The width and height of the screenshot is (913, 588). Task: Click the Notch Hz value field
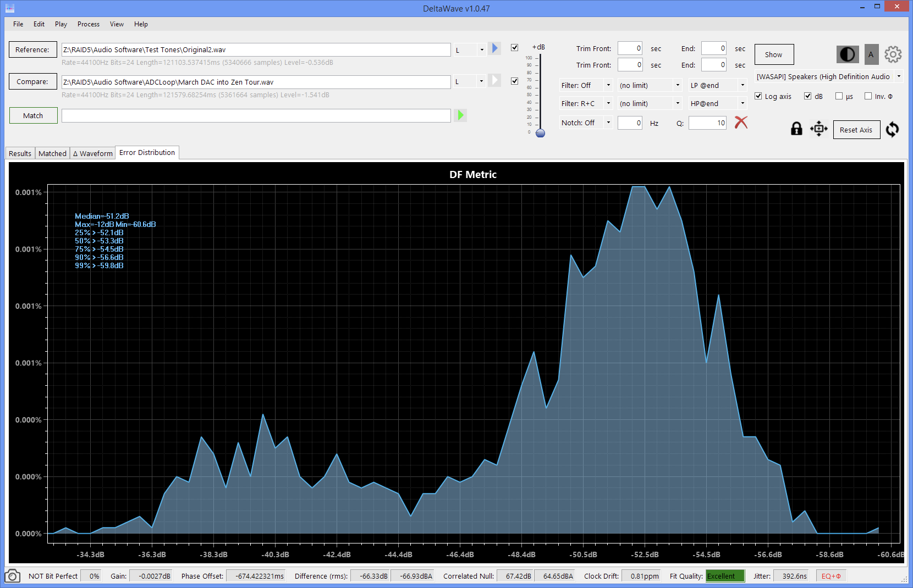pyautogui.click(x=630, y=123)
